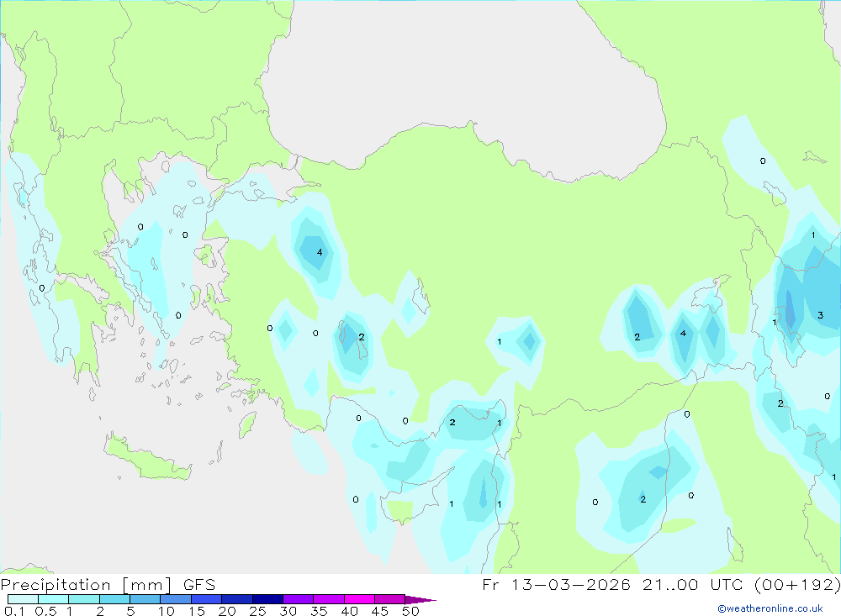Screen dimensions: 841x616
Task: Click the island of Cyprus on map
Action: click(x=415, y=497)
